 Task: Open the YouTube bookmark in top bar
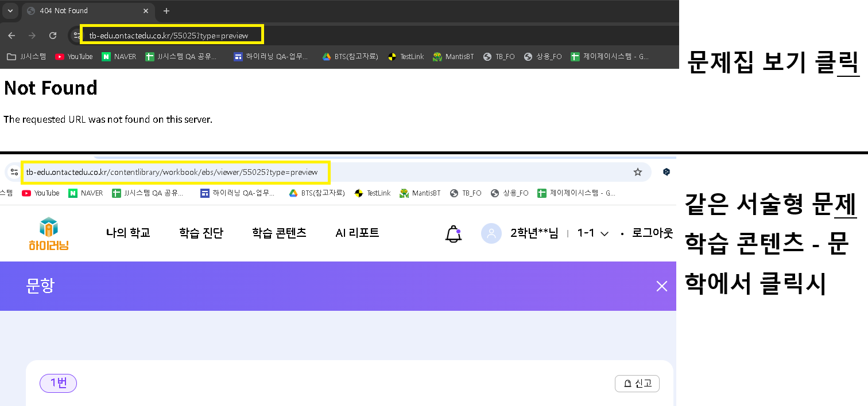coord(74,56)
